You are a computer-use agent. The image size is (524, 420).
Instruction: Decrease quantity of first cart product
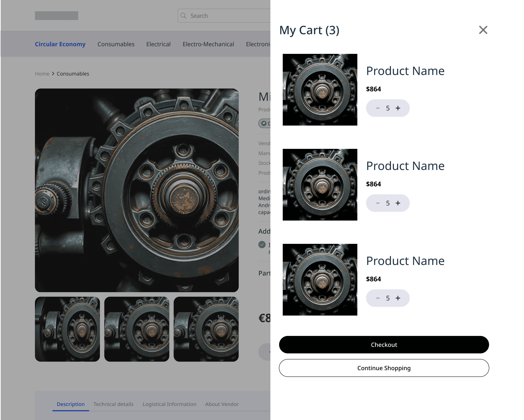[378, 108]
